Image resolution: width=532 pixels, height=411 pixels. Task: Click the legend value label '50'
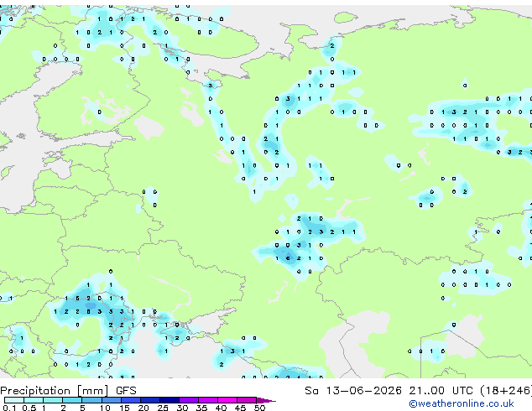coord(259,408)
